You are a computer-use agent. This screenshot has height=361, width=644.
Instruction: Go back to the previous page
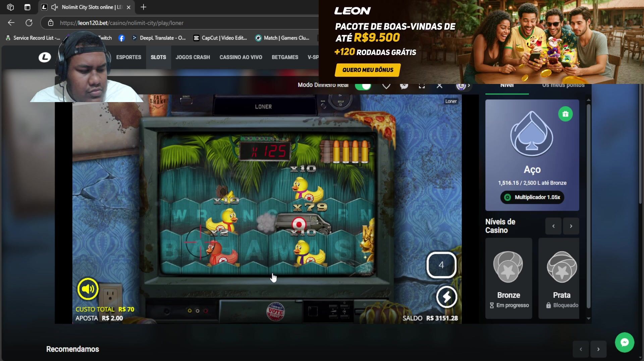point(11,23)
